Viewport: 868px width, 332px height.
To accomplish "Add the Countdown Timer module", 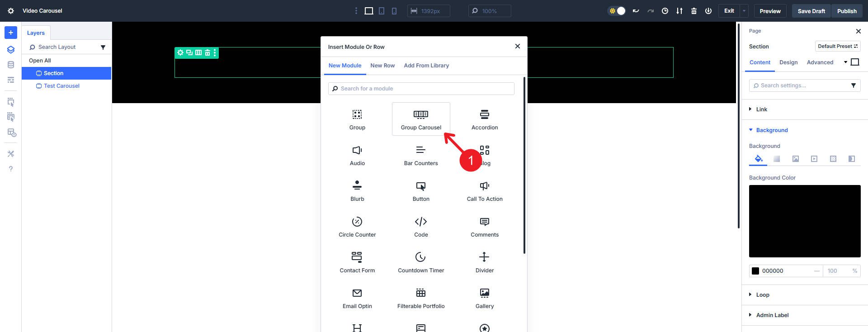I will [x=420, y=262].
